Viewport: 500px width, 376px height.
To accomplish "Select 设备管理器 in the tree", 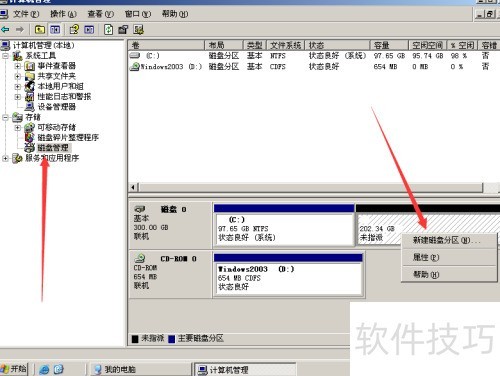I will (56, 107).
